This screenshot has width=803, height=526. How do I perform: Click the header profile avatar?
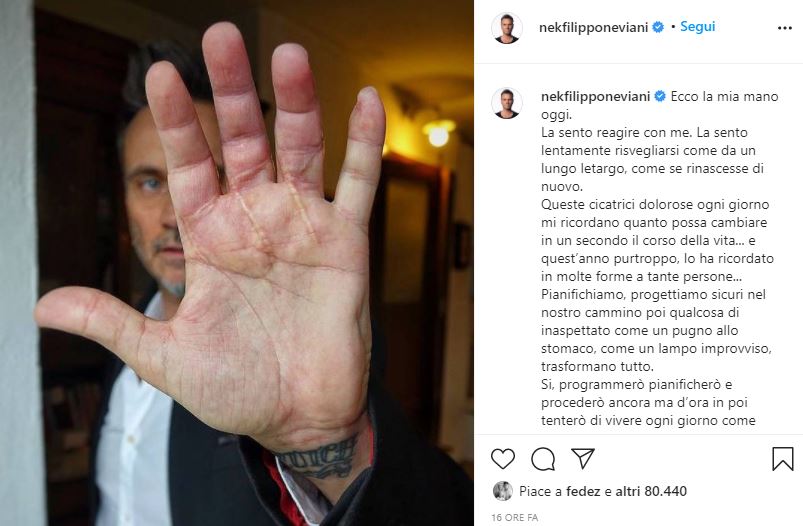(507, 28)
